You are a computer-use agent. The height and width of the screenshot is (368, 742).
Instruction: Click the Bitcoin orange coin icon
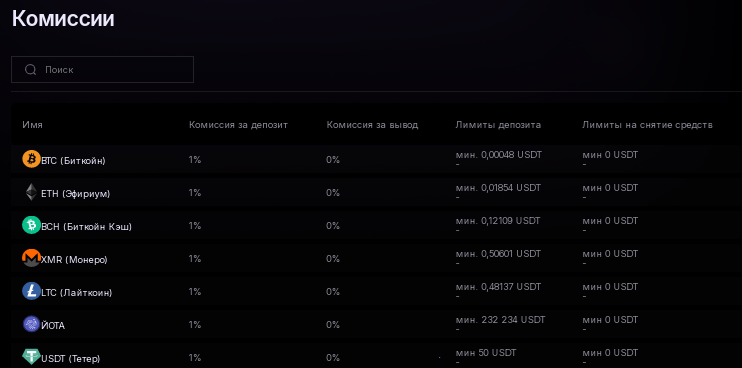31,159
